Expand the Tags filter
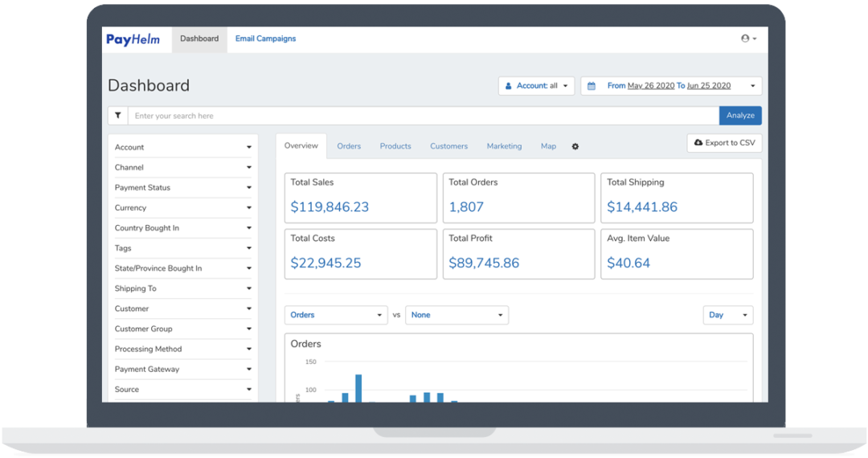The image size is (868, 458). (x=182, y=248)
